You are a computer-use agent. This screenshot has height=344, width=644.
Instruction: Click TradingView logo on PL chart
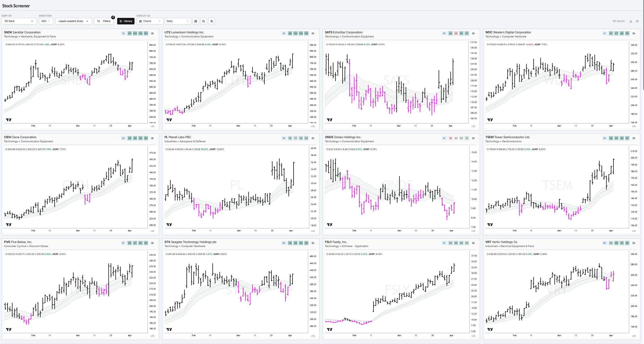click(169, 225)
